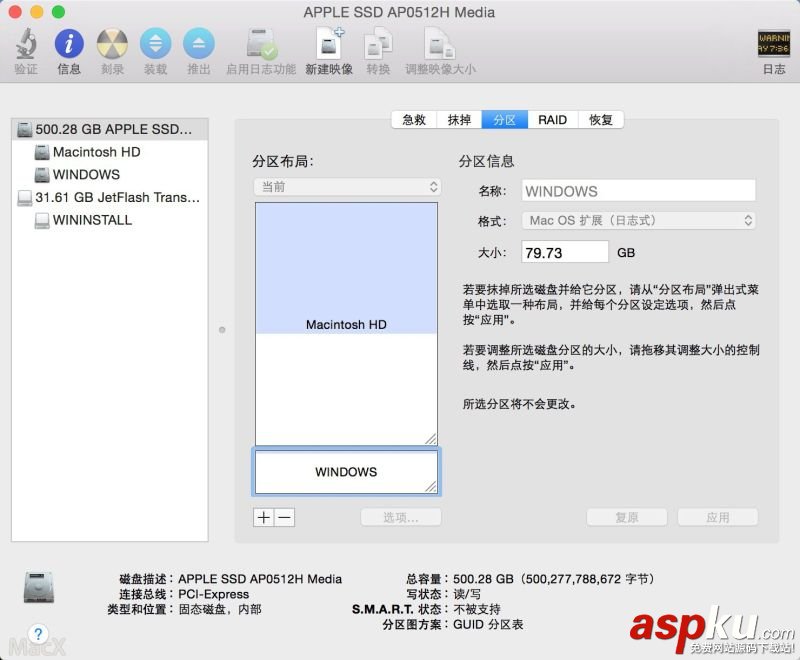Click the Convert (转换) toolbar icon

378,44
